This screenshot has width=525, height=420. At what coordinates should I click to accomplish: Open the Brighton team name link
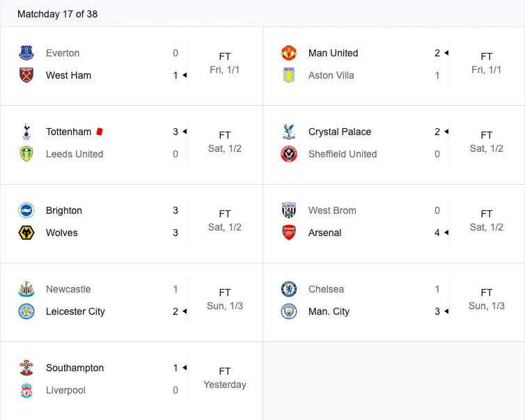point(64,210)
